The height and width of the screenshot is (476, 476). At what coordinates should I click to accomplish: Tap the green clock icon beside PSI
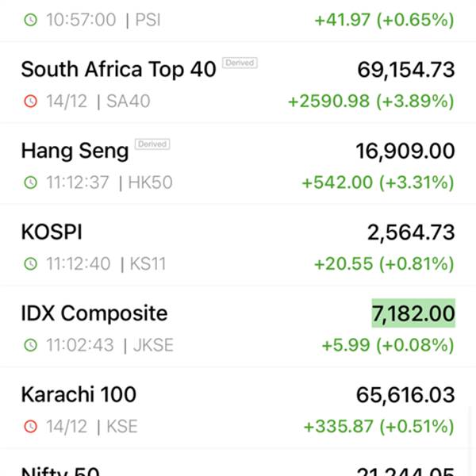click(x=31, y=20)
